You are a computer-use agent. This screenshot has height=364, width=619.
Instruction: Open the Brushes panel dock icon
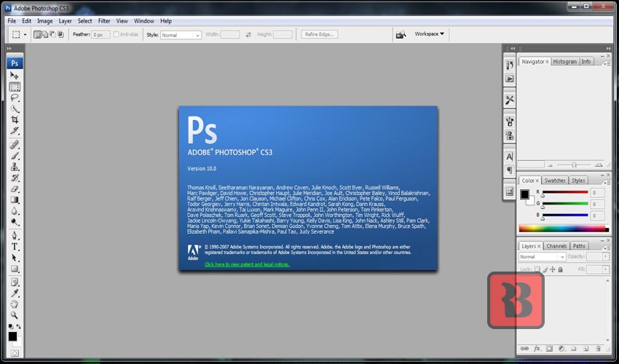click(510, 121)
